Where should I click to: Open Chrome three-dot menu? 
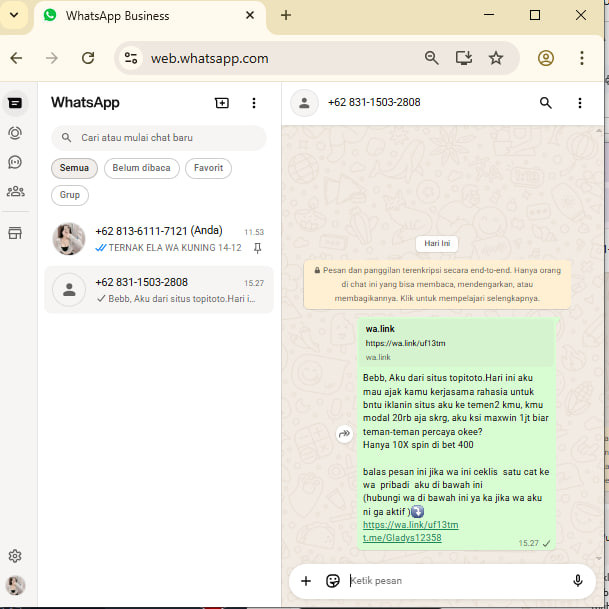point(582,58)
